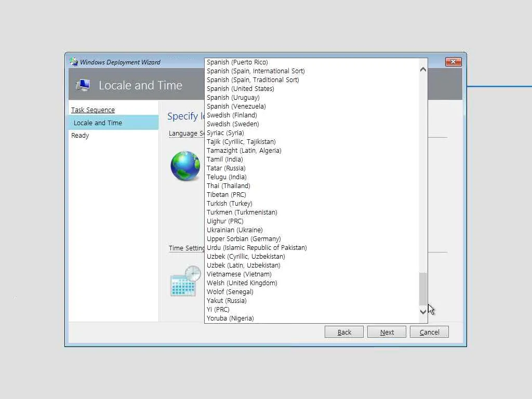The image size is (532, 399).
Task: Click the Locale and Time header computer icon
Action: pyautogui.click(x=83, y=85)
